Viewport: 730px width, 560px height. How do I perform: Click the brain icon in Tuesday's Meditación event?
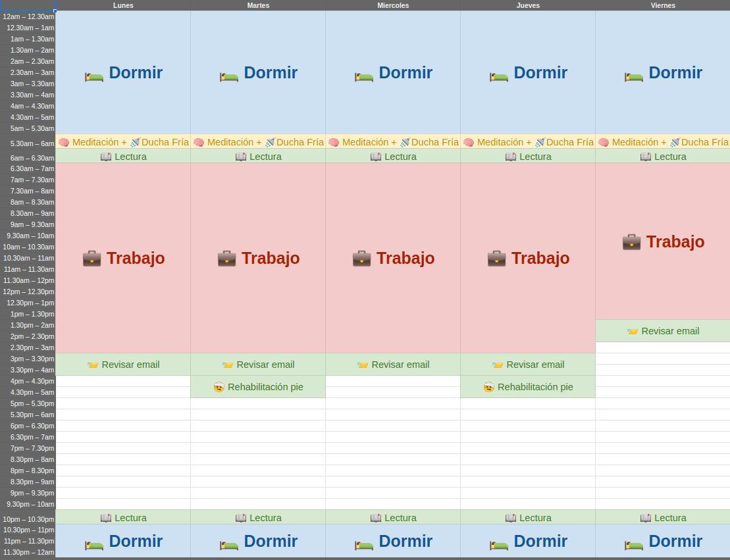pos(199,142)
